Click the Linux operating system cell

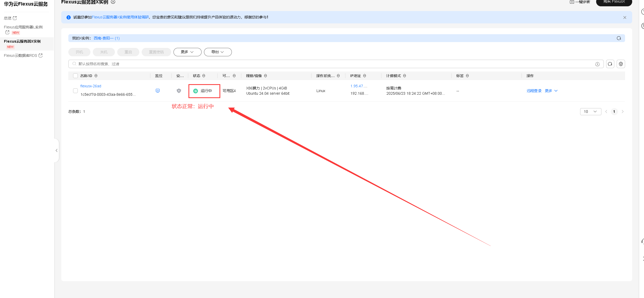[x=321, y=91]
